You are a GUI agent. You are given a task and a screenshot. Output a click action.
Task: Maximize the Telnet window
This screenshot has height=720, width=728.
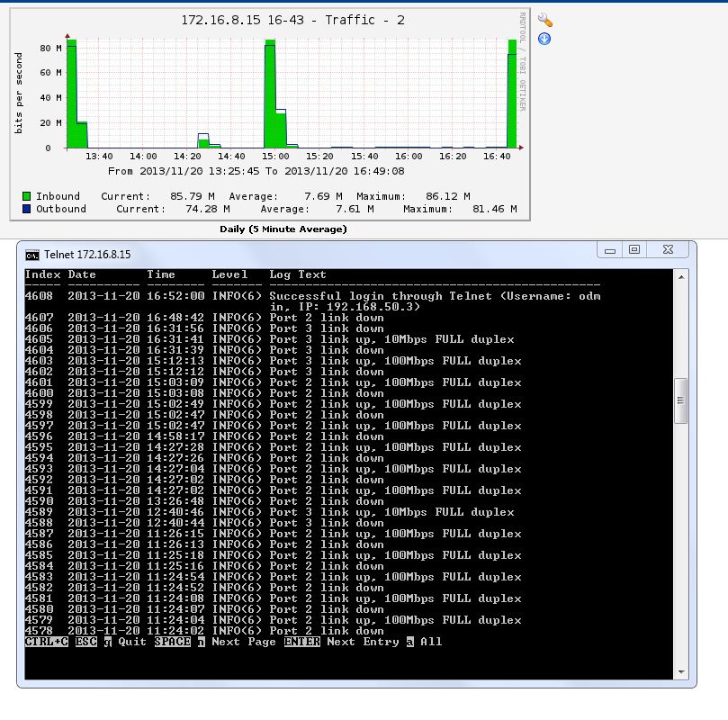[634, 249]
